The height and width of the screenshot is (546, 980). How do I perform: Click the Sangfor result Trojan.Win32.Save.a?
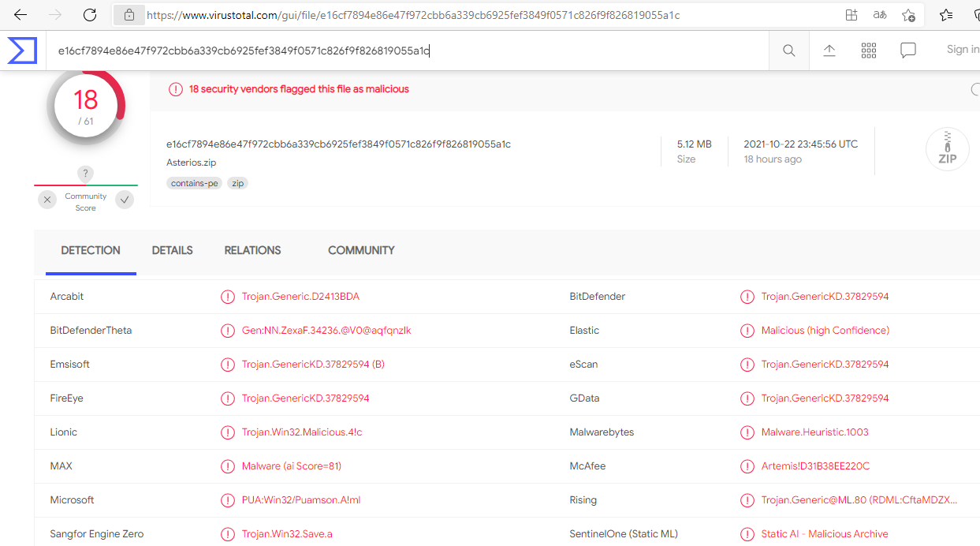click(287, 534)
